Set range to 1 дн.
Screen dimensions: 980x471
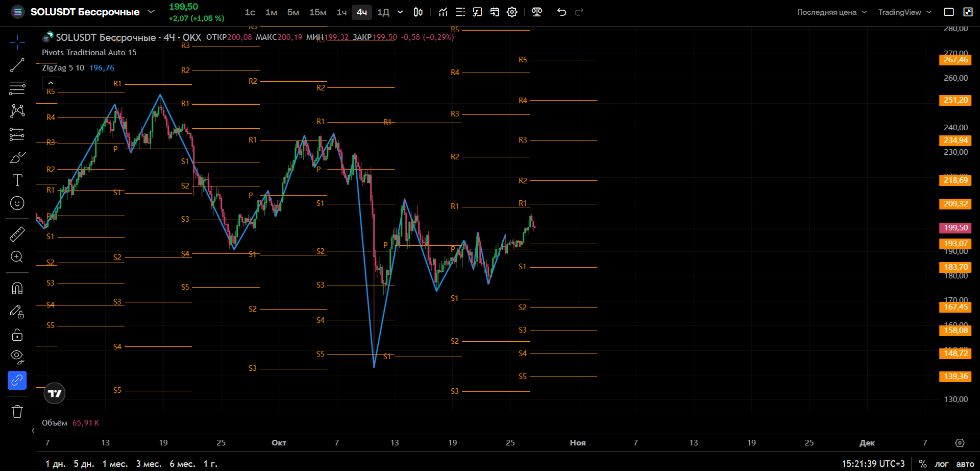click(x=55, y=464)
